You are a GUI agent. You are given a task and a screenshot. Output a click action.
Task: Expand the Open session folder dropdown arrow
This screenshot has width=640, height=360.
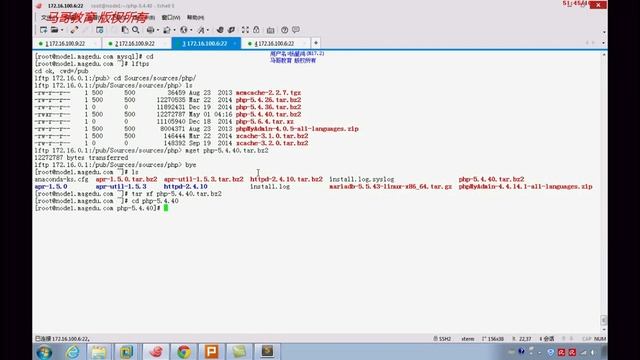click(62, 30)
